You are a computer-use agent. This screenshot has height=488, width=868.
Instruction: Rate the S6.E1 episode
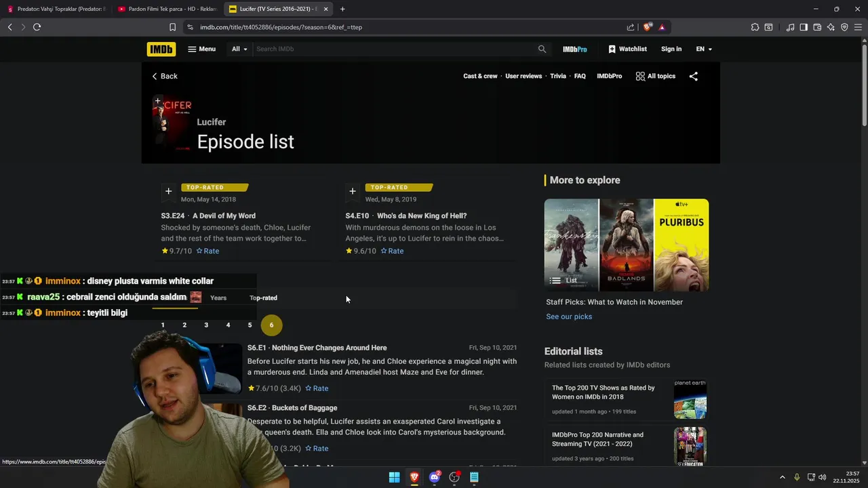pos(317,388)
